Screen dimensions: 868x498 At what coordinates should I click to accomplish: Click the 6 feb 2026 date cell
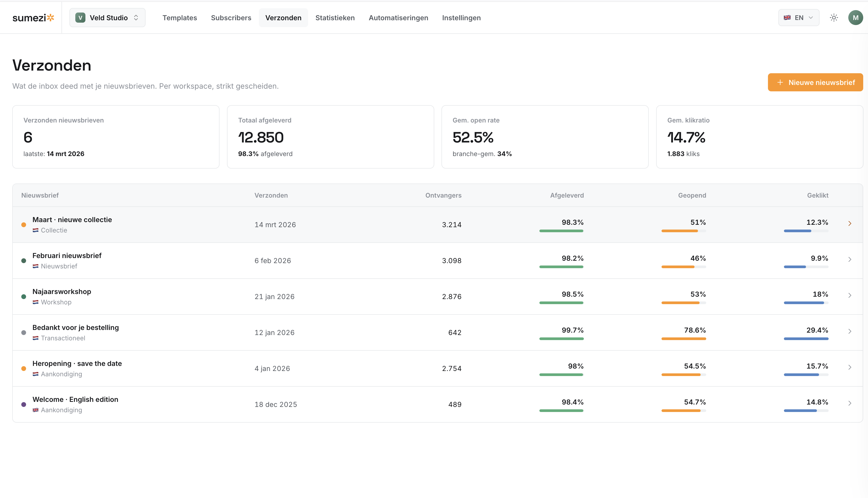pos(273,261)
